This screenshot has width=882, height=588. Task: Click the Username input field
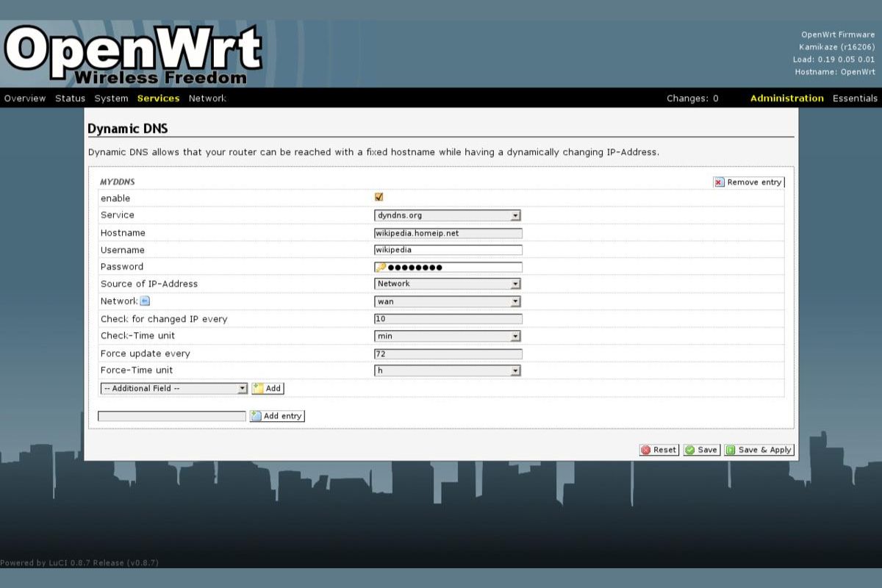pos(448,250)
